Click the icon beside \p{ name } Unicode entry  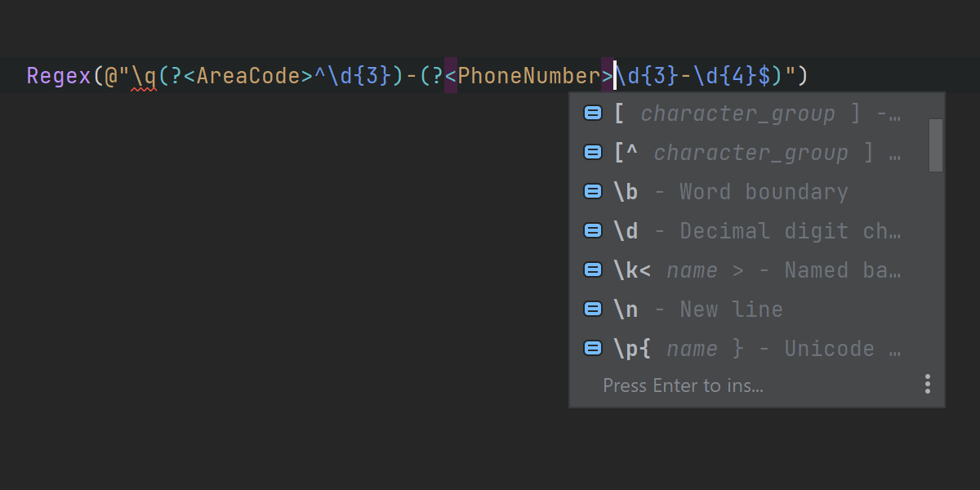(593, 349)
